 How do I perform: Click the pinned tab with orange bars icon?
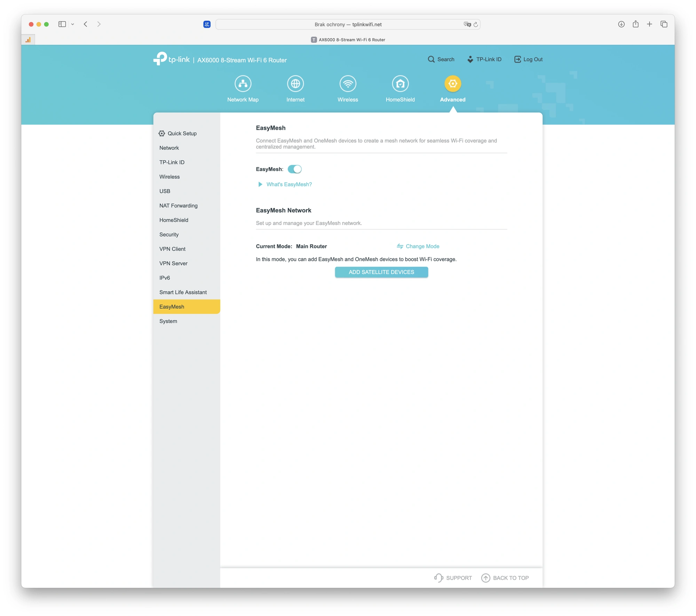(x=28, y=40)
